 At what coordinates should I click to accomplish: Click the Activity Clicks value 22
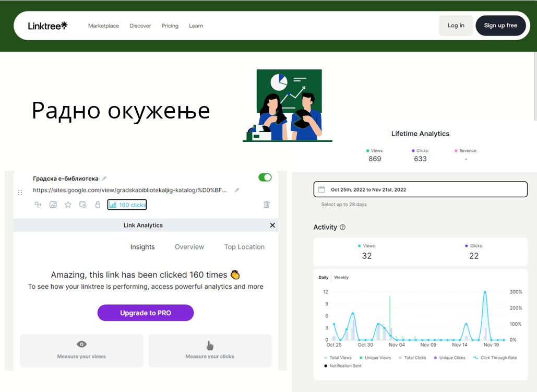point(474,256)
